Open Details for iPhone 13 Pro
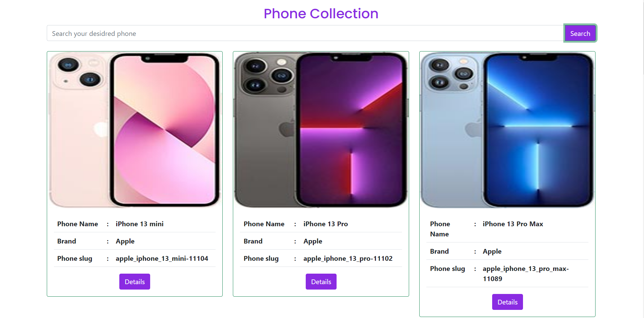644x318 pixels. (x=321, y=281)
